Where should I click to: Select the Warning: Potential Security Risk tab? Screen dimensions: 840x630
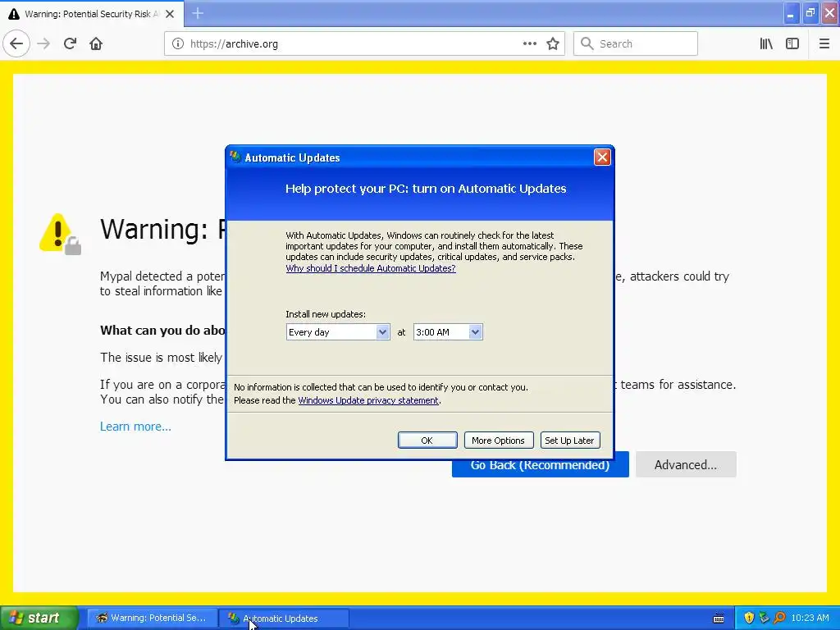(x=92, y=14)
